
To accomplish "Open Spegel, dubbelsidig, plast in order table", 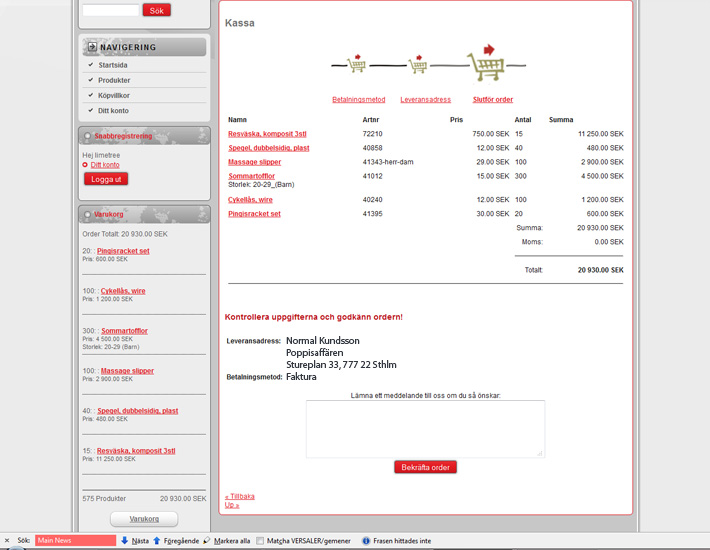I will tap(269, 148).
